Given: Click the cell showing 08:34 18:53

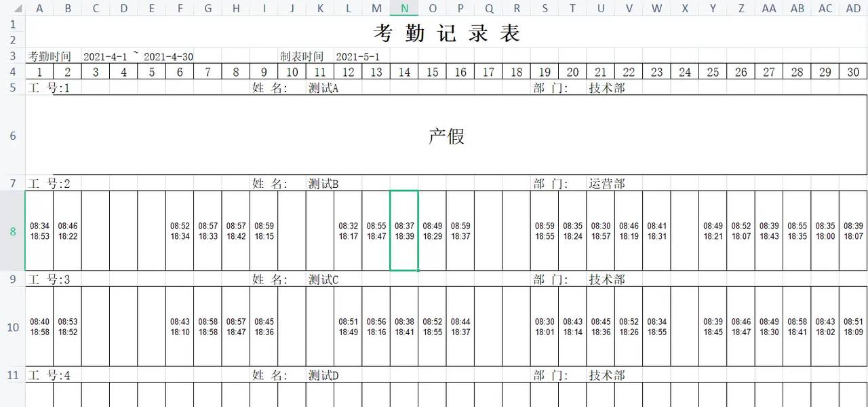Looking at the screenshot, I should 39,231.
